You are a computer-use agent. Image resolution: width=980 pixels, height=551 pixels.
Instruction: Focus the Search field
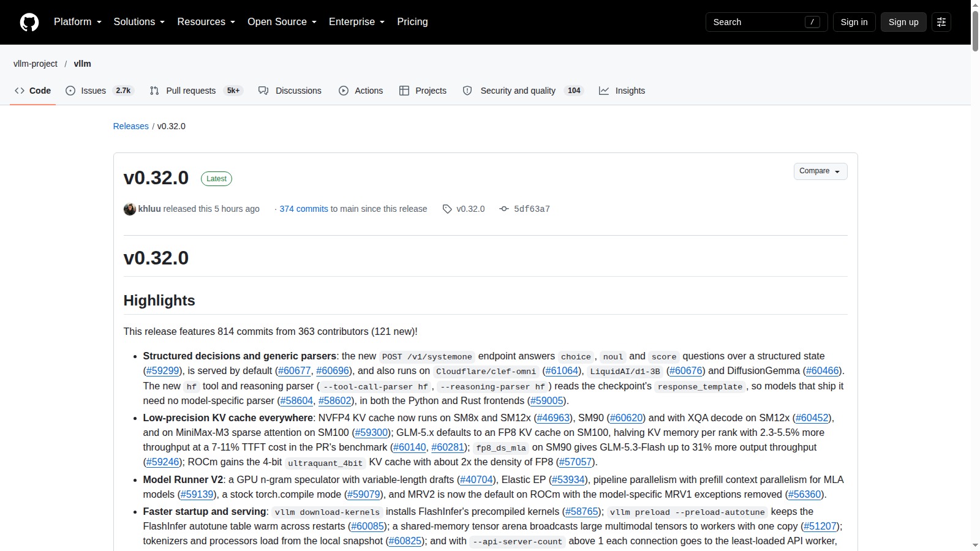767,22
